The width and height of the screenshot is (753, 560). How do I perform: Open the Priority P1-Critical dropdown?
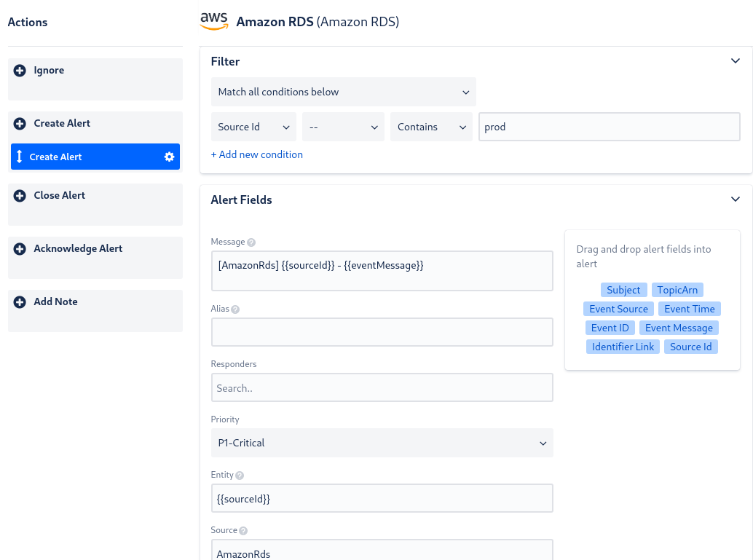(382, 443)
